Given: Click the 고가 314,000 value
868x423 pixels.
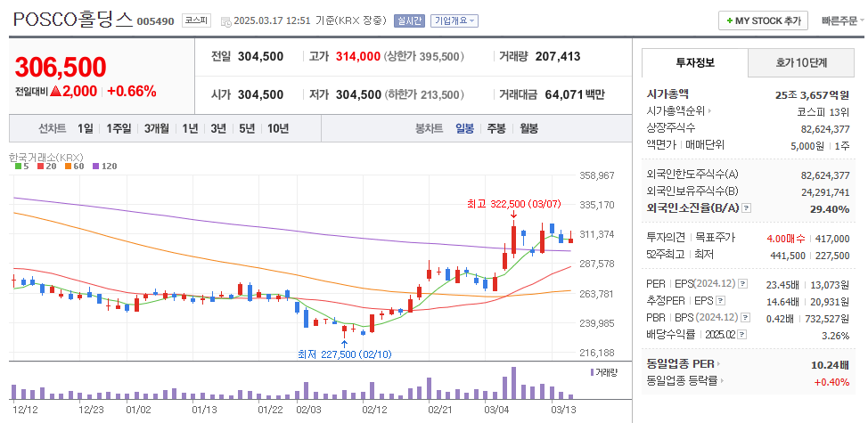Looking at the screenshot, I should tap(358, 56).
